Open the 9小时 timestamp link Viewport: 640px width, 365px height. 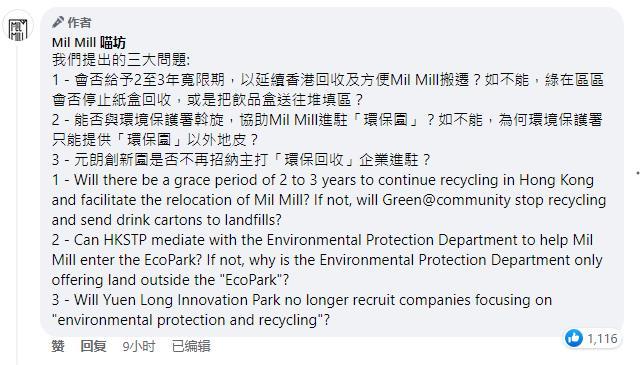pos(139,346)
